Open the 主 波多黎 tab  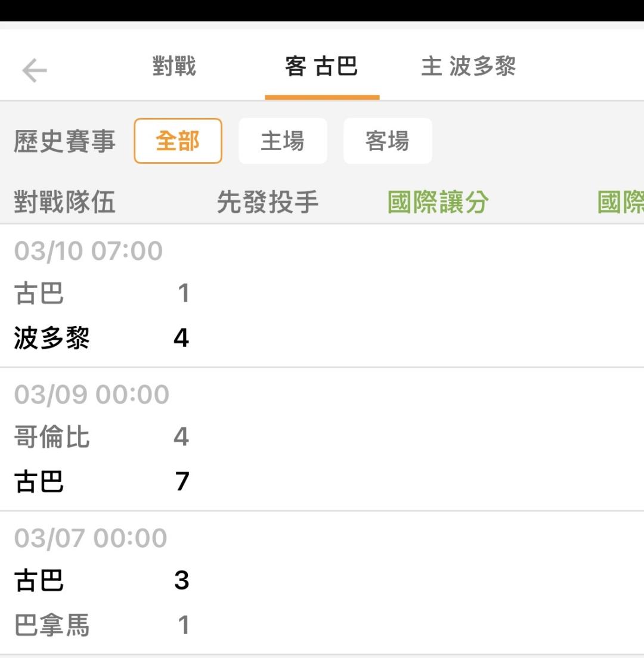click(468, 66)
